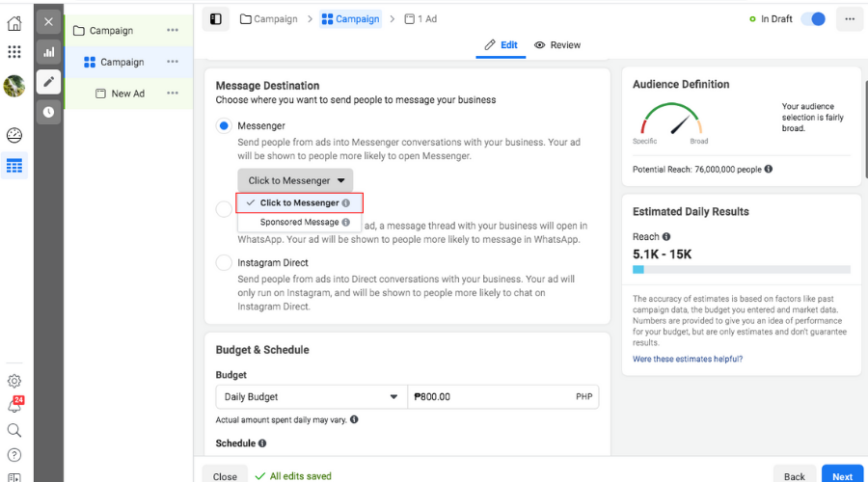
Task: Open more options for Campaign ad set
Action: point(173,62)
